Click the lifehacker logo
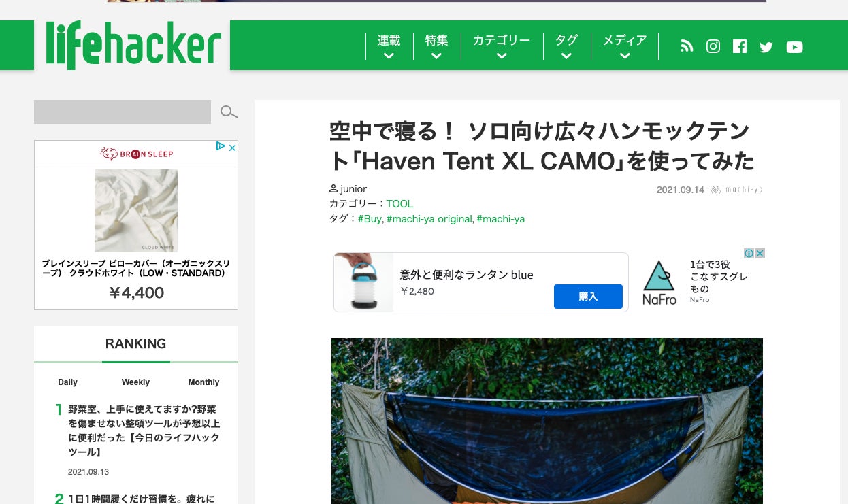 pos(133,46)
